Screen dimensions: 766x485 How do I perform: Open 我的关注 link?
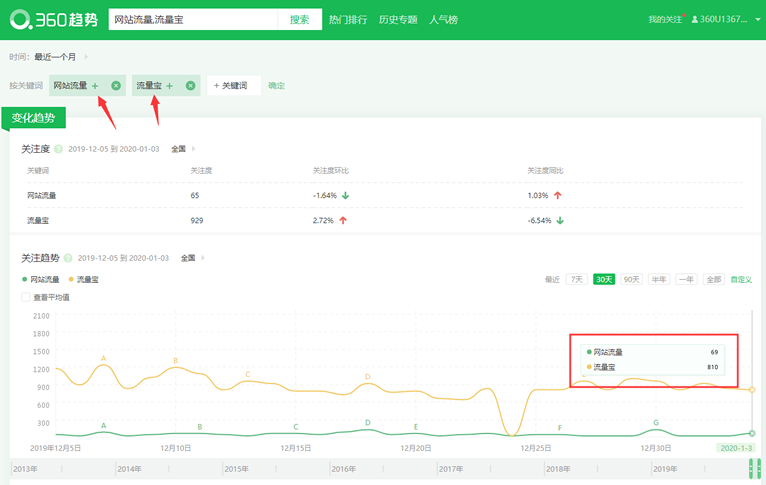point(665,20)
